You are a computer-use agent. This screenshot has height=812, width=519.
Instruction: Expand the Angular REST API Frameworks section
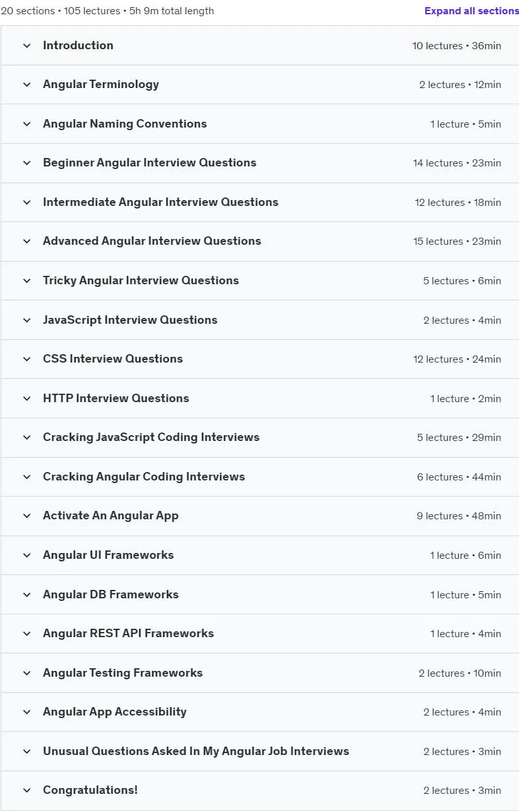259,633
